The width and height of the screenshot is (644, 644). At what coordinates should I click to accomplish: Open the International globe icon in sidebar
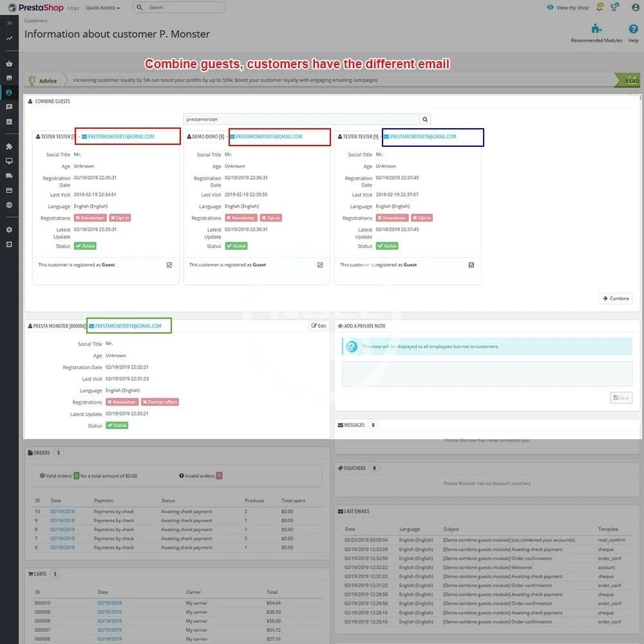coord(9,205)
